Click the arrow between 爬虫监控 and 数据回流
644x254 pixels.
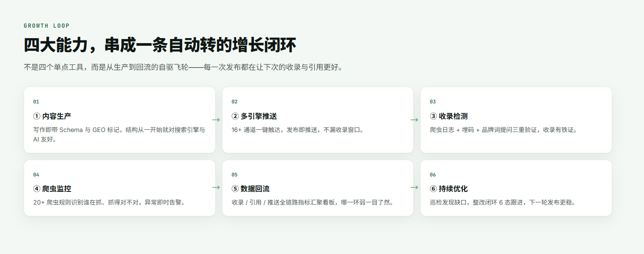point(216,187)
